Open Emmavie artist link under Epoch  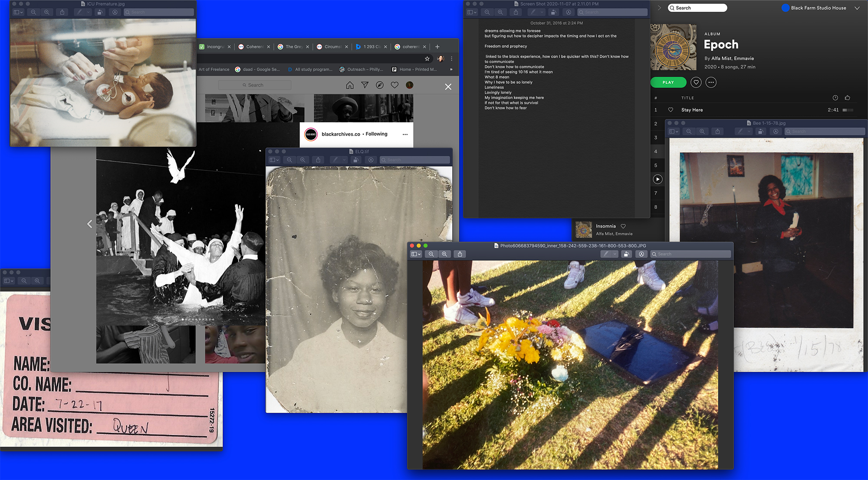(744, 59)
